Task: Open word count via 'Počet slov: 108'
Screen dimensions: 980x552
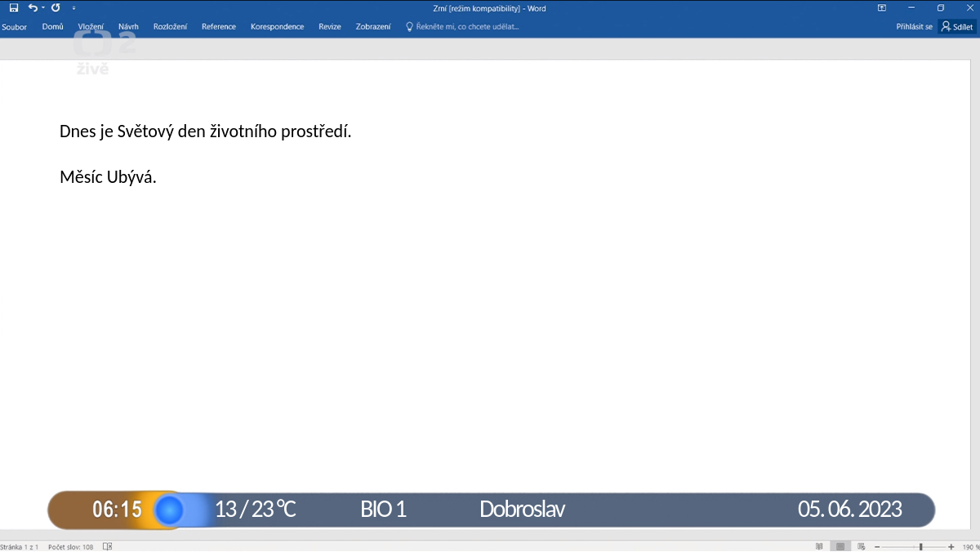Action: [70, 546]
